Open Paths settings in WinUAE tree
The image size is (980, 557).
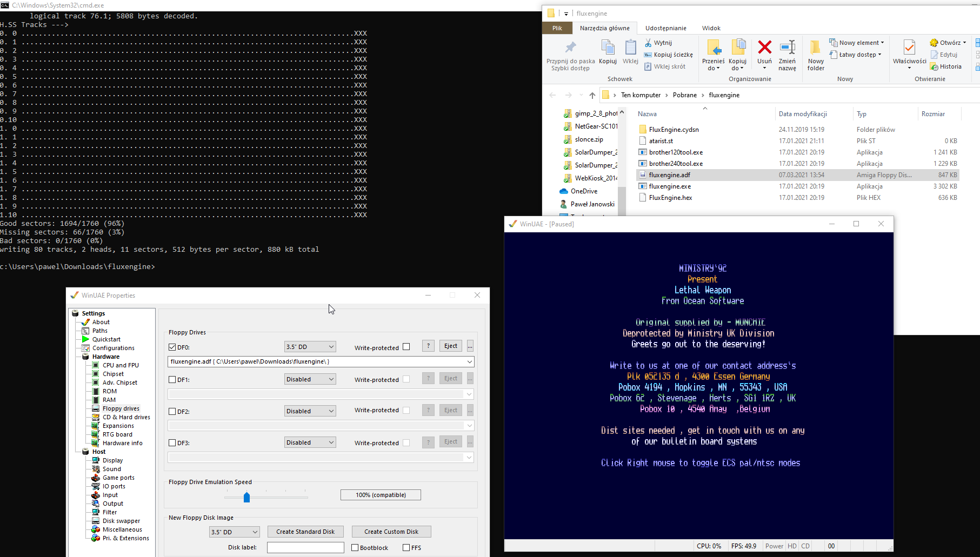[99, 331]
